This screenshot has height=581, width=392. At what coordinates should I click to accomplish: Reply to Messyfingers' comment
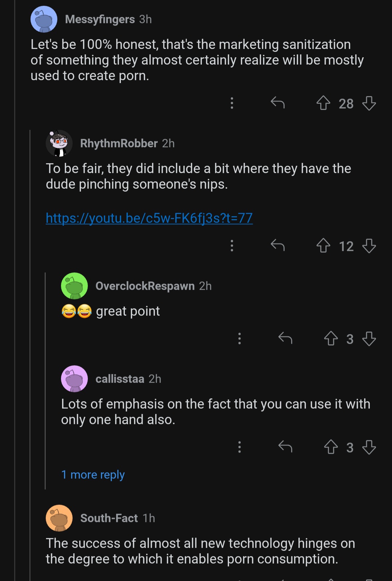pos(278,103)
